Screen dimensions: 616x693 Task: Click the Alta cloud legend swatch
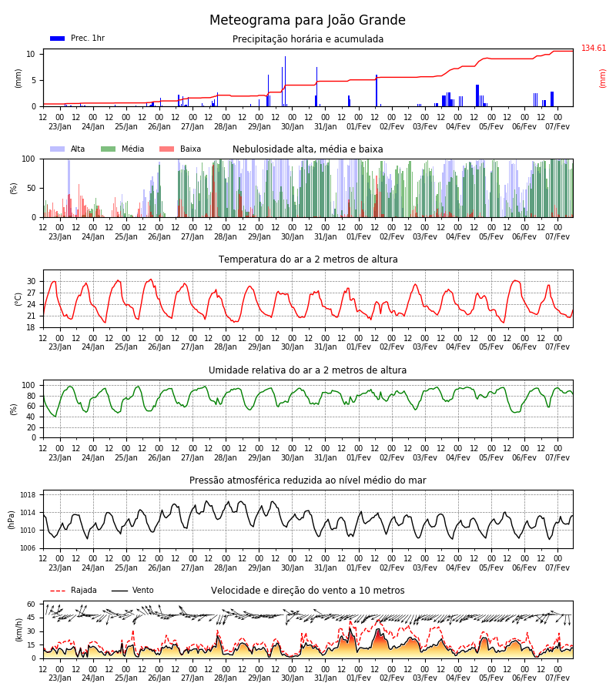click(x=58, y=149)
